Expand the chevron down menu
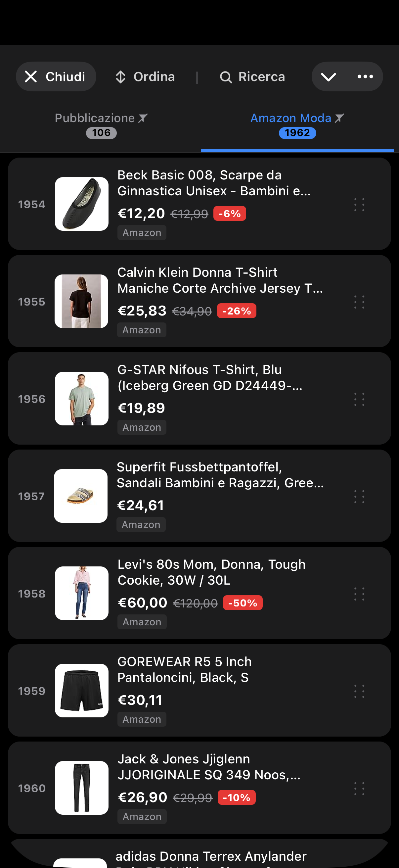 [x=328, y=77]
